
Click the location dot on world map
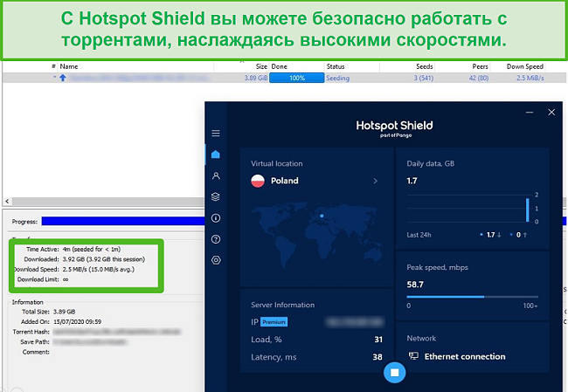(322, 217)
